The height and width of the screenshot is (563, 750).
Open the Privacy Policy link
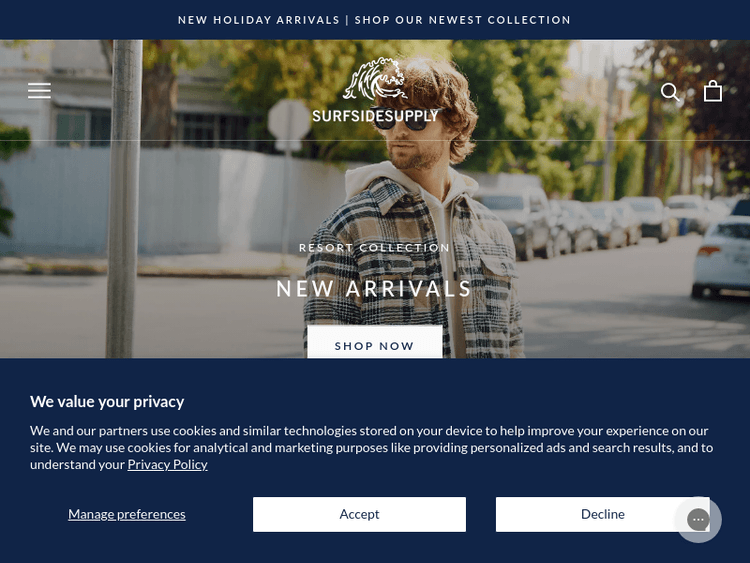(x=167, y=464)
